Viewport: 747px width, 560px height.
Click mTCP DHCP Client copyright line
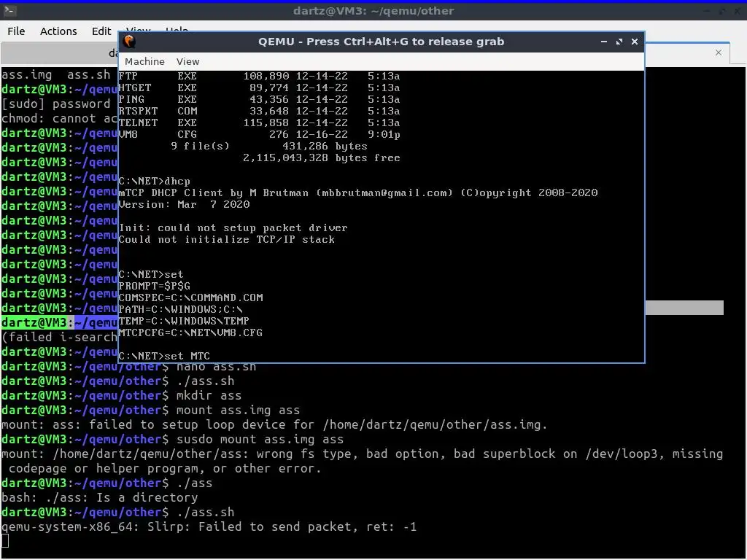click(x=357, y=192)
